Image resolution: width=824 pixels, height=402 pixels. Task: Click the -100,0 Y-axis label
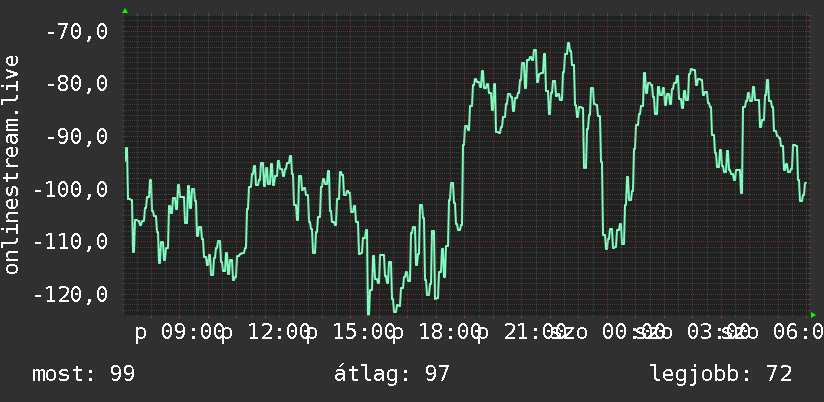[x=70, y=189]
